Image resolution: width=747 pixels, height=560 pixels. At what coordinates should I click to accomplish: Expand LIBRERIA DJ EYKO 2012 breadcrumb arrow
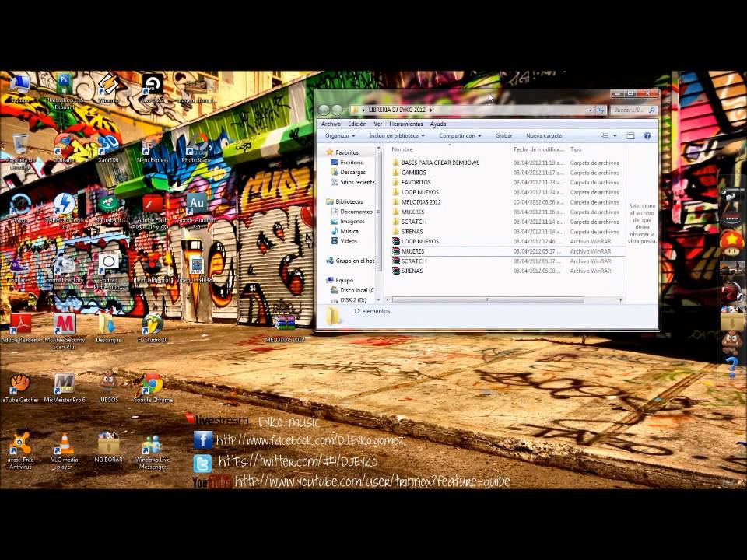pos(430,110)
